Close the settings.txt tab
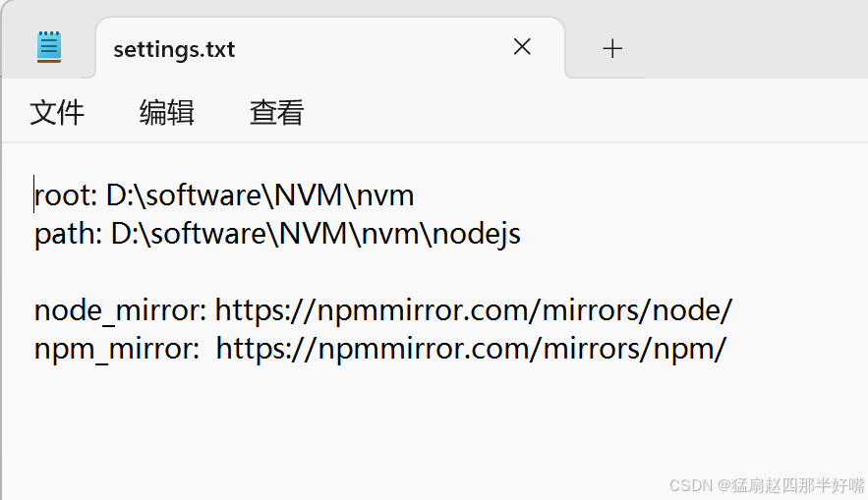Viewport: 868px width, 500px height. click(x=522, y=47)
